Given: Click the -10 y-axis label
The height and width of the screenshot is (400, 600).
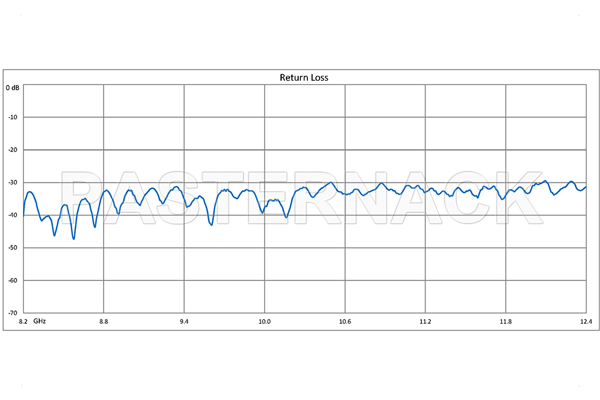Looking at the screenshot, I should point(14,117).
